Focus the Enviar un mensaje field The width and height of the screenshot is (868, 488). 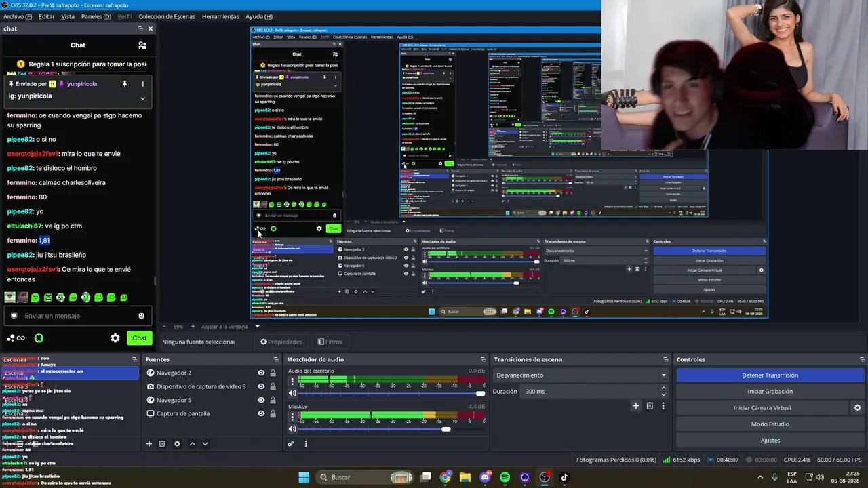point(77,316)
